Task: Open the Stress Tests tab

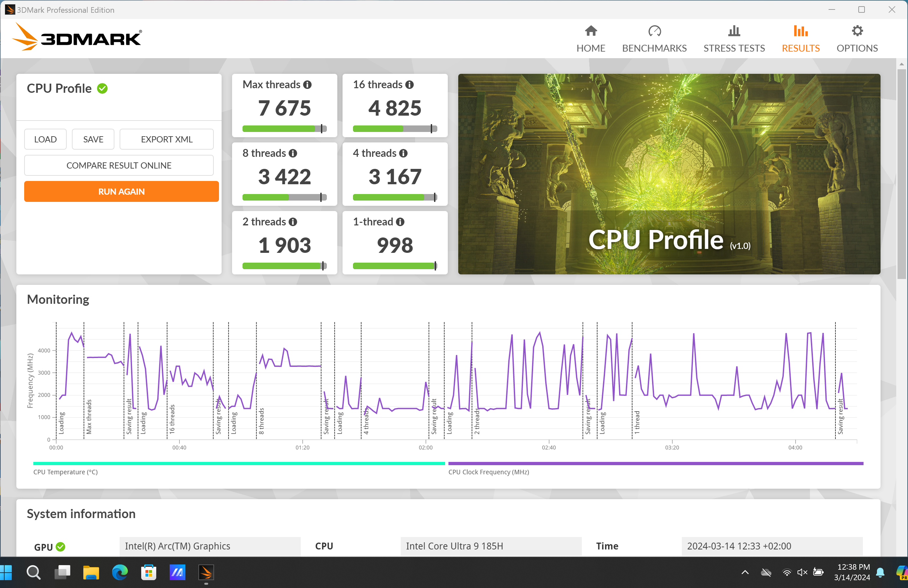Action: [734, 39]
